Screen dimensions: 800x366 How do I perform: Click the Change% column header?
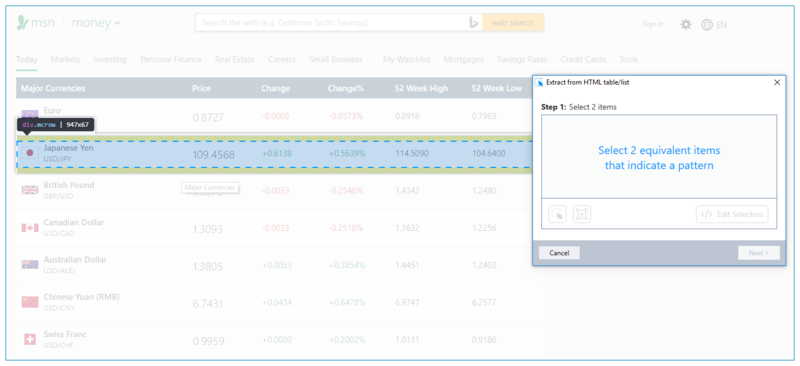point(346,88)
